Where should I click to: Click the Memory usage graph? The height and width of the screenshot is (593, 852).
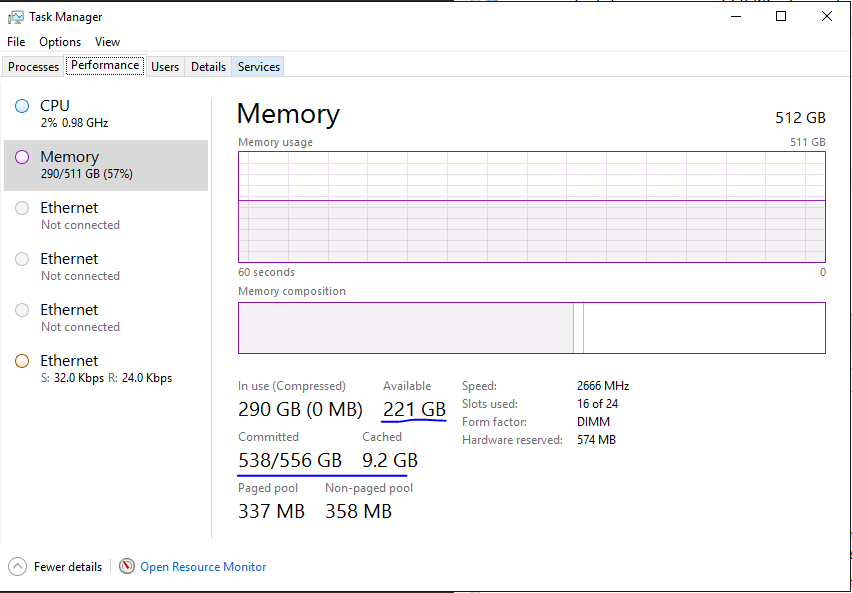pos(531,207)
